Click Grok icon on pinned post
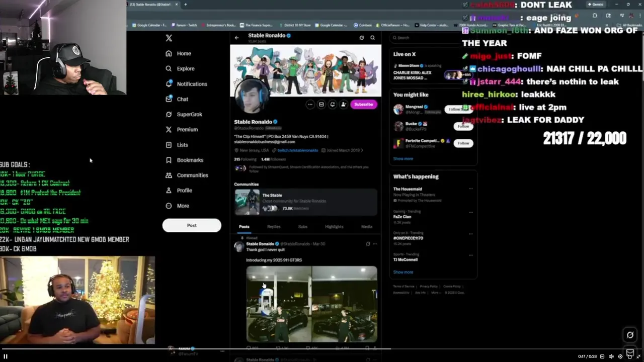Image resolution: width=644 pixels, height=362 pixels. coord(368,244)
